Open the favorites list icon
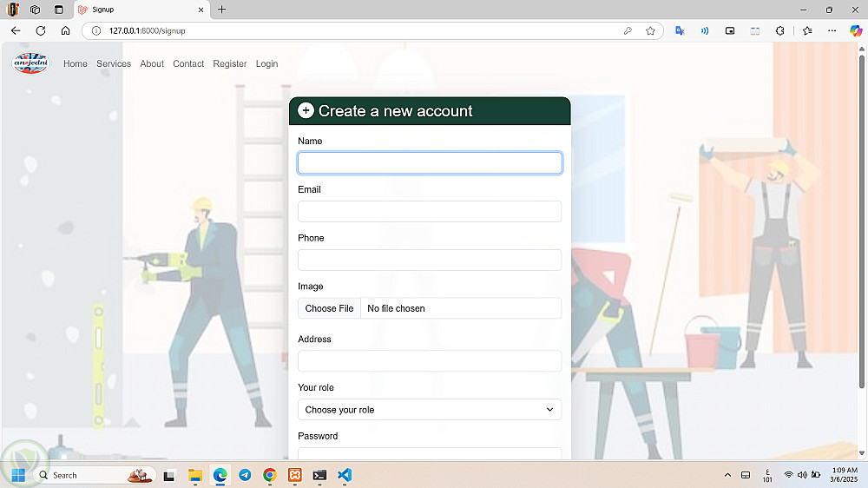Image resolution: width=868 pixels, height=488 pixels. click(x=807, y=31)
